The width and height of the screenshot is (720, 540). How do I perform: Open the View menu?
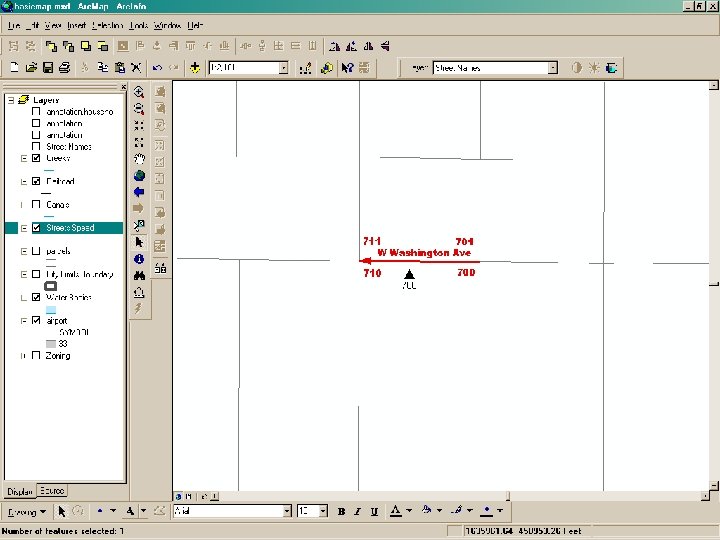[53, 26]
